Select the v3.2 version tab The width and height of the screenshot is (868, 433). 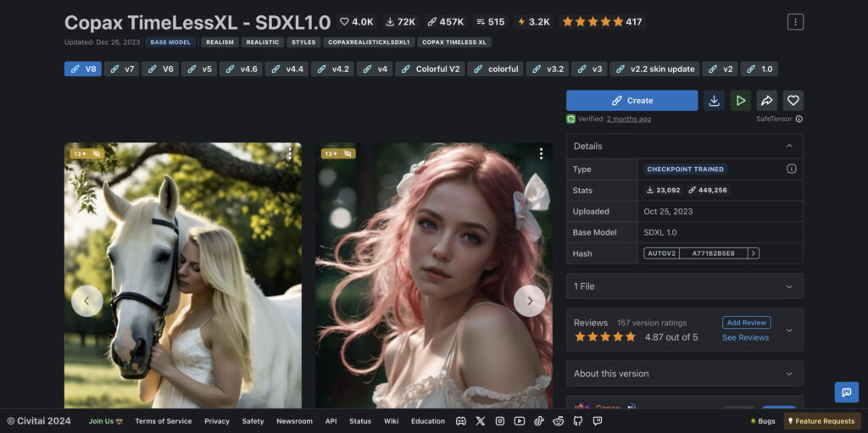point(547,69)
